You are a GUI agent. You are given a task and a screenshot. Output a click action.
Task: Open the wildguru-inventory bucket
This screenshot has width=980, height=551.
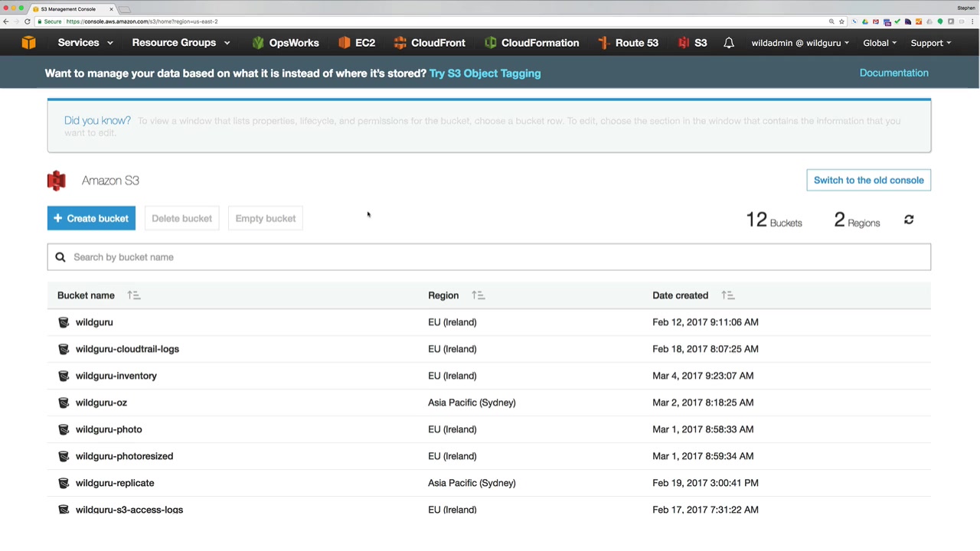116,376
